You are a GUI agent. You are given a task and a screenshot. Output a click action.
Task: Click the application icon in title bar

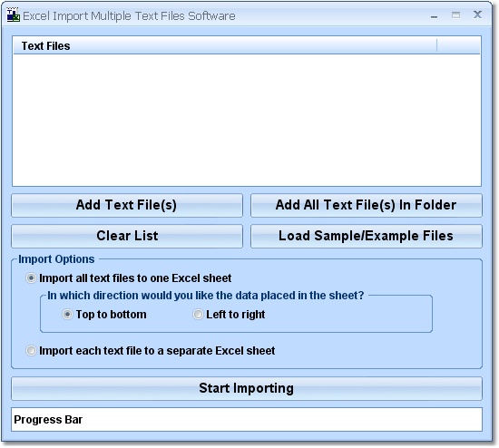point(14,15)
